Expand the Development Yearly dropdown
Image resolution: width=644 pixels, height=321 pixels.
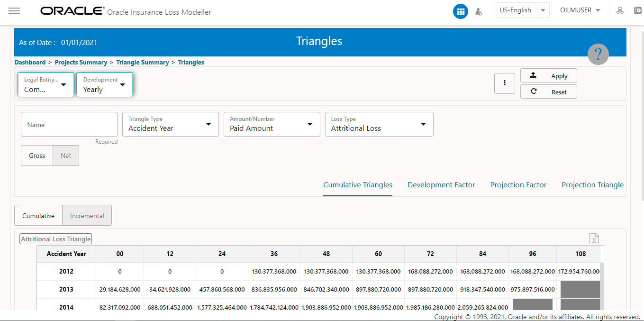[105, 85]
